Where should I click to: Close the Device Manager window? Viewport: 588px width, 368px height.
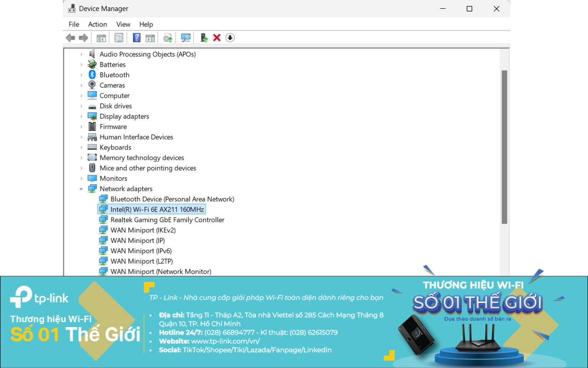[496, 9]
